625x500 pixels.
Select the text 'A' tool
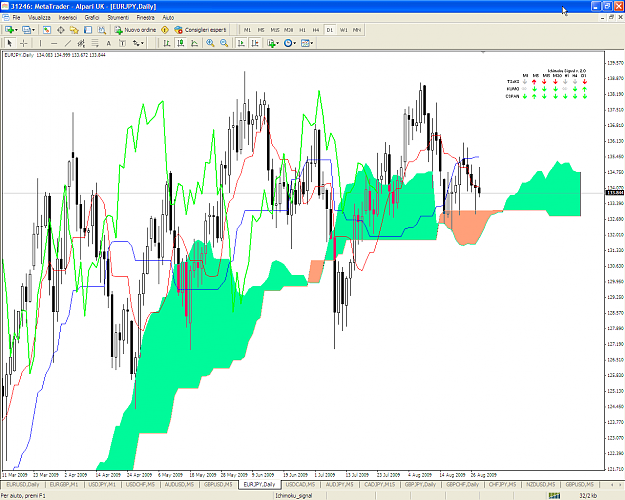tap(108, 43)
